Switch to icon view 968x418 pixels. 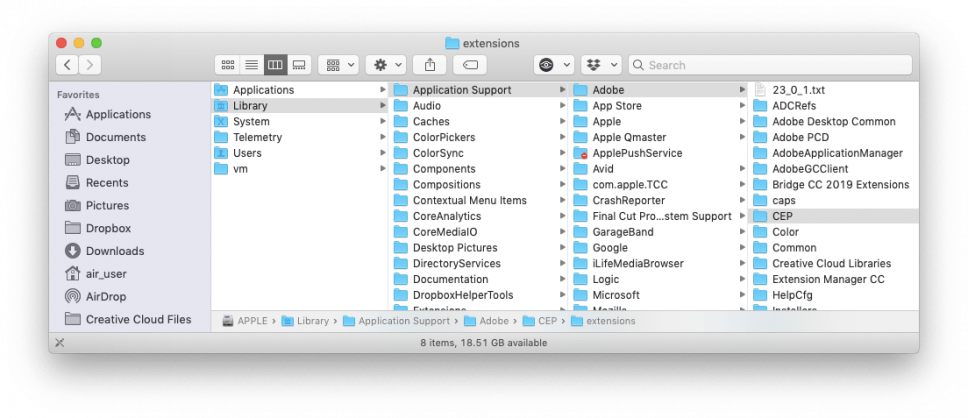coord(227,65)
